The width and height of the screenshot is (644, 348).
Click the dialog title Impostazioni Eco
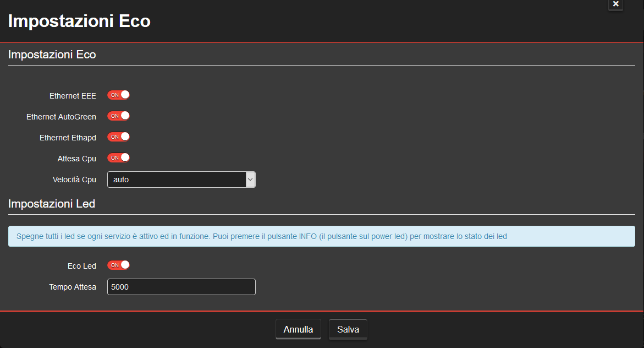79,21
